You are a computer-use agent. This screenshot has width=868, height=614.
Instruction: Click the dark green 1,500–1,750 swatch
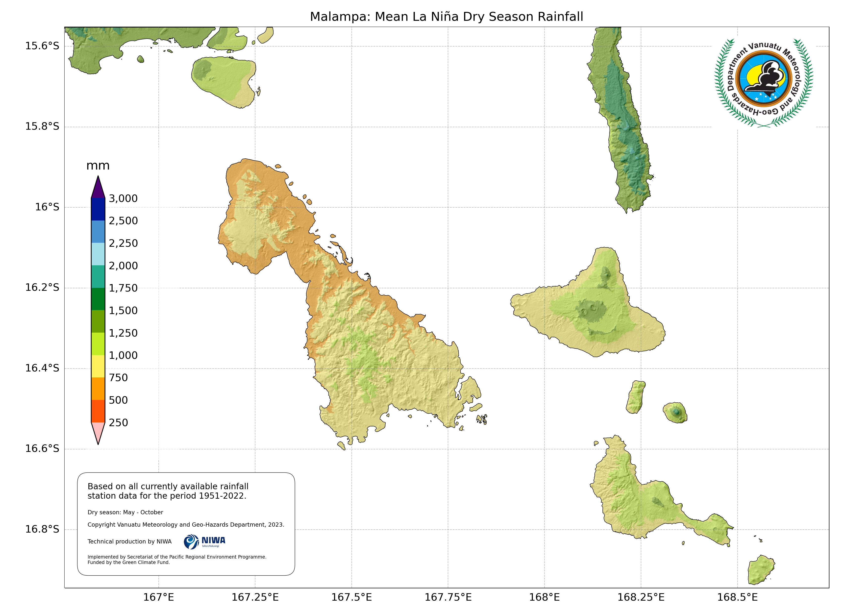click(x=98, y=299)
